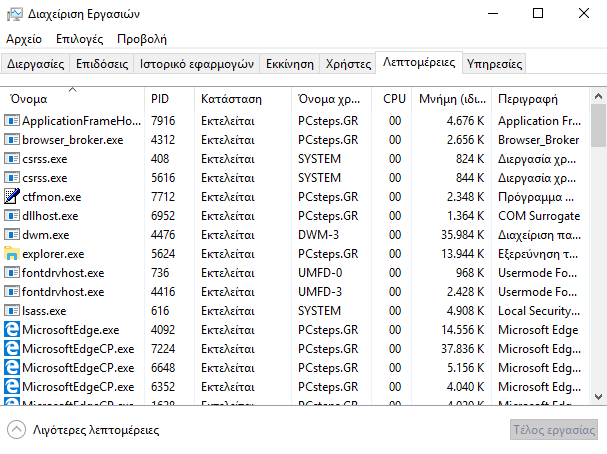
Task: Click Edge icon of MicrosoftEdgeCP.exe PID 7224
Action: click(x=12, y=349)
